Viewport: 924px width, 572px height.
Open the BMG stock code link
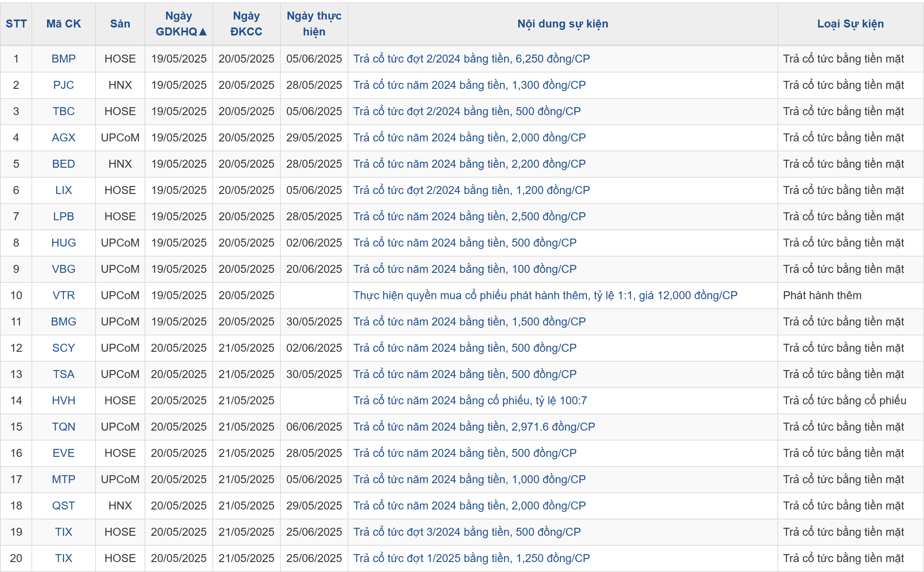tap(64, 321)
